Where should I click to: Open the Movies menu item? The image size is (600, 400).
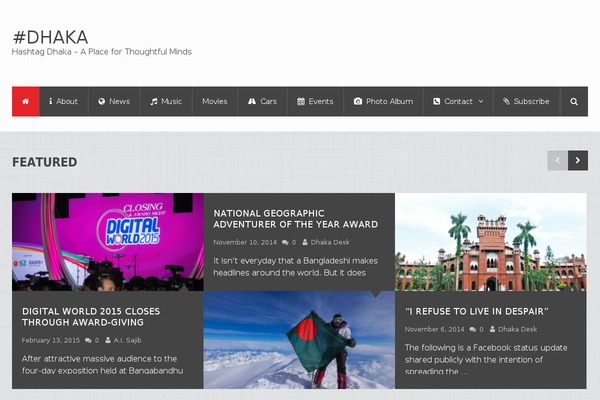coord(215,101)
